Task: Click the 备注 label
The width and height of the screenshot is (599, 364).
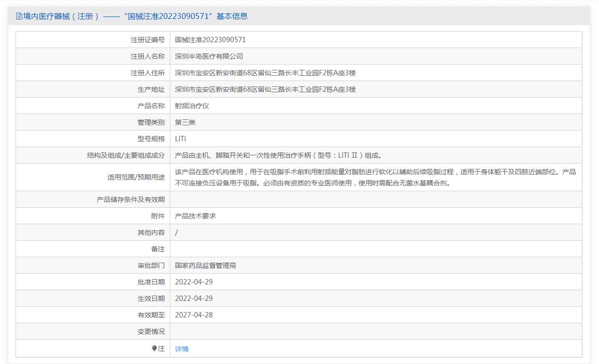Action: (x=158, y=249)
